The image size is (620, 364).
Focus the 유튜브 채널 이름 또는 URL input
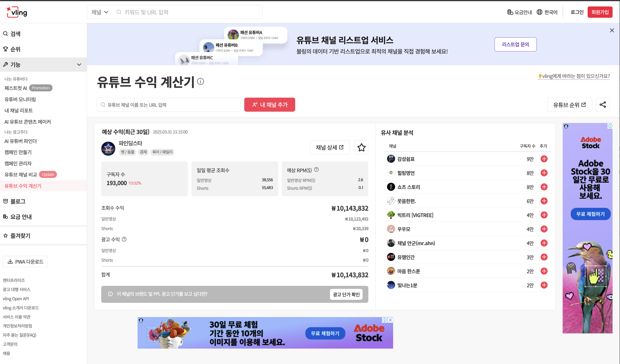[169, 105]
